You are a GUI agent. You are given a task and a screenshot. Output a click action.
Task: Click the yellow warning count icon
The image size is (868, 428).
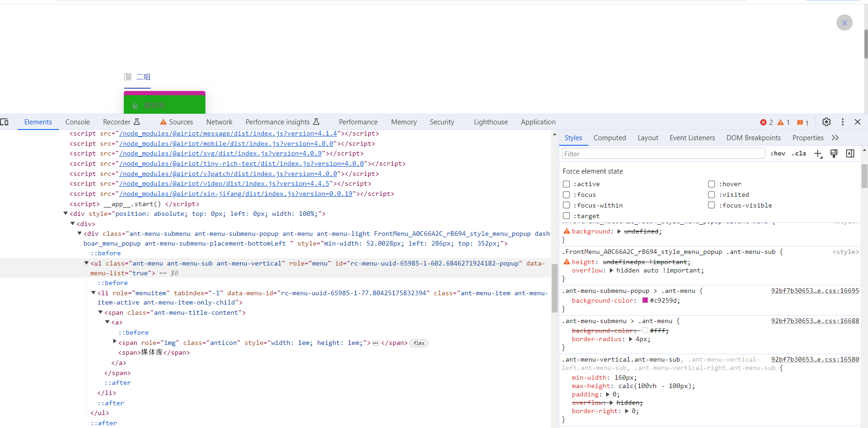click(x=780, y=123)
